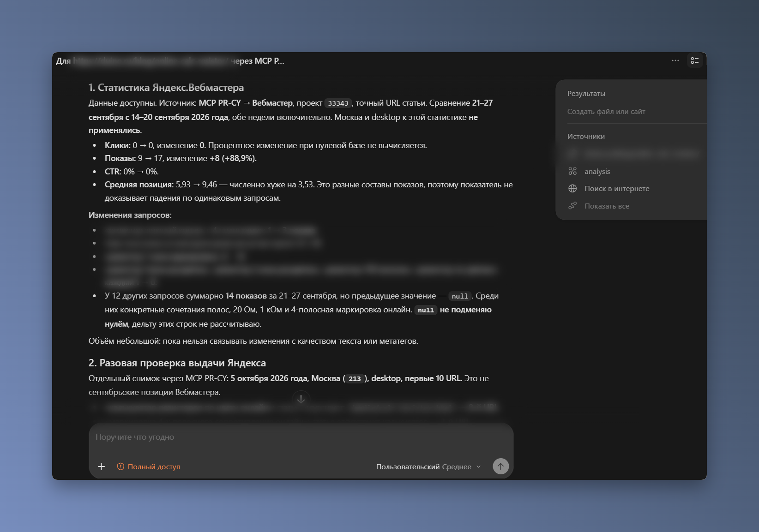759x532 pixels.
Task: Click the bold text '14 показов'
Action: (x=246, y=296)
